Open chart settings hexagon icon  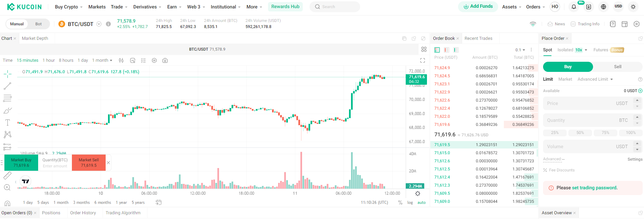click(154, 60)
